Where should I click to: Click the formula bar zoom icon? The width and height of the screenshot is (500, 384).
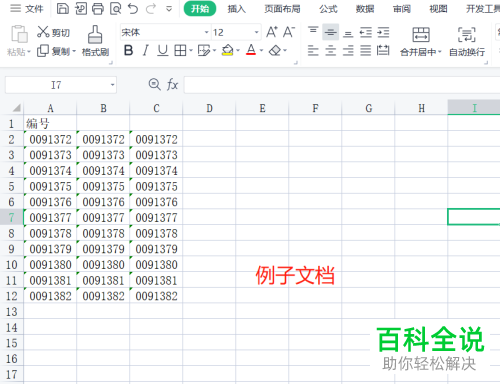[154, 84]
